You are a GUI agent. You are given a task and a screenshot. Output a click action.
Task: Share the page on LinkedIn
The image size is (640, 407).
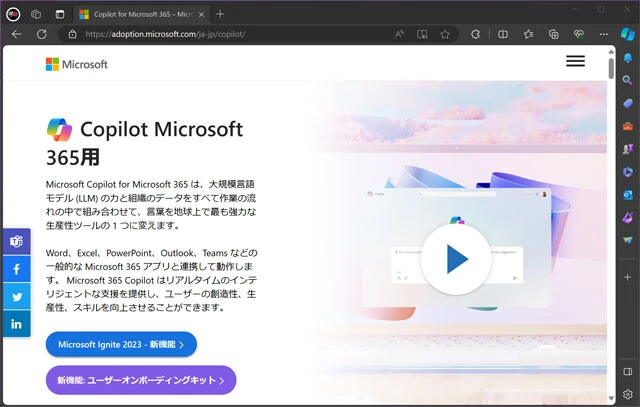pos(16,324)
